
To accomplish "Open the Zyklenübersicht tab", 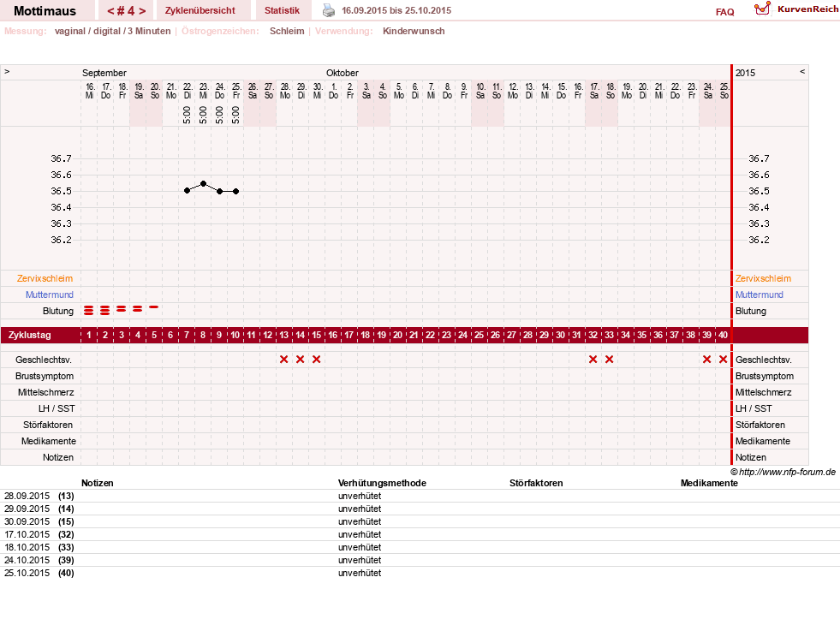I will (x=200, y=10).
